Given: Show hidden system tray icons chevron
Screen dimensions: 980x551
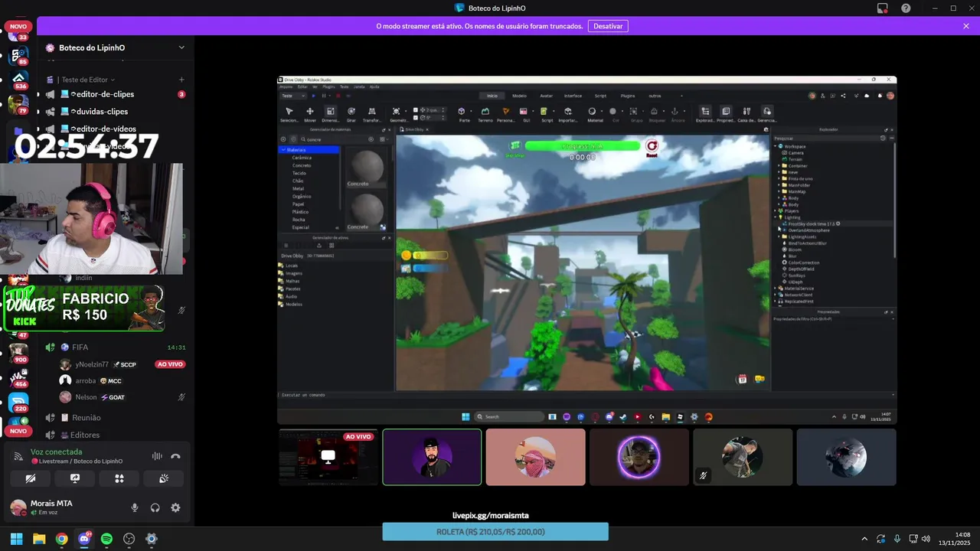Looking at the screenshot, I should pos(864,539).
